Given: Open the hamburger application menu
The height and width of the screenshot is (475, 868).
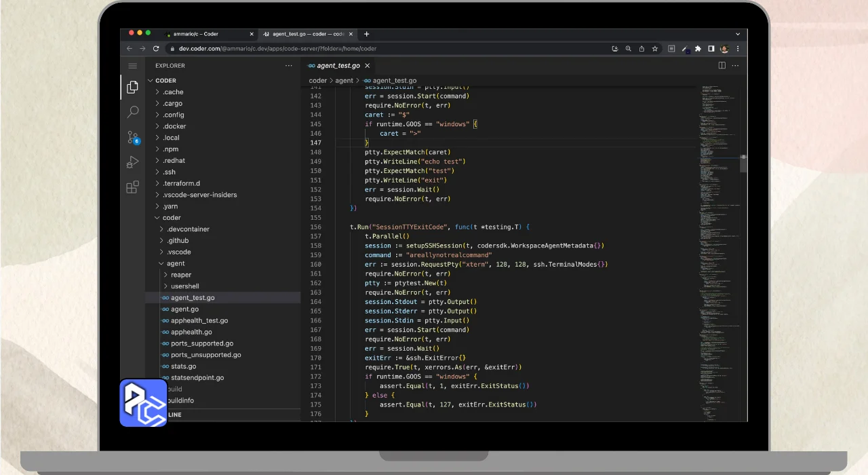Looking at the screenshot, I should click(x=133, y=66).
